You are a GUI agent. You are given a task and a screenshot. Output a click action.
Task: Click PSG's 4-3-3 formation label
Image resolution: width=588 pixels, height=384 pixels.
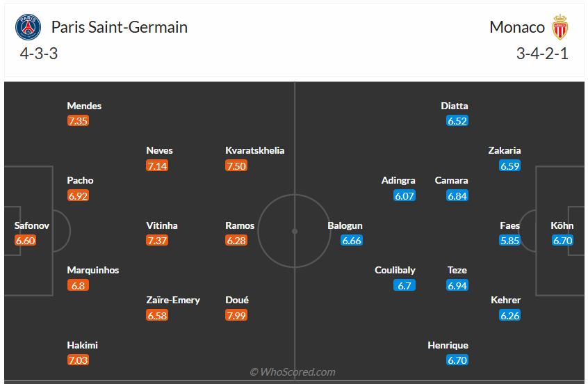pyautogui.click(x=39, y=54)
